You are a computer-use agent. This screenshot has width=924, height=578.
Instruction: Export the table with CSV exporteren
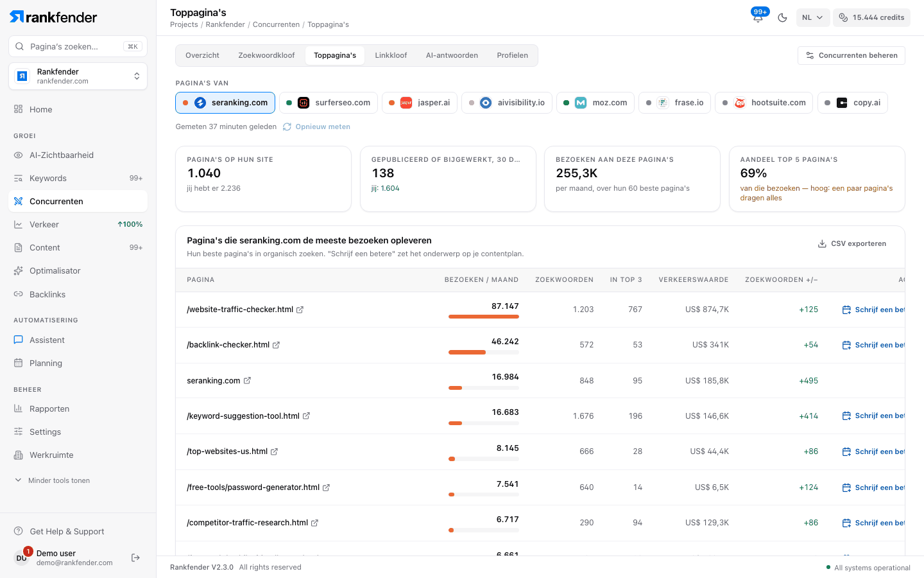[852, 243]
